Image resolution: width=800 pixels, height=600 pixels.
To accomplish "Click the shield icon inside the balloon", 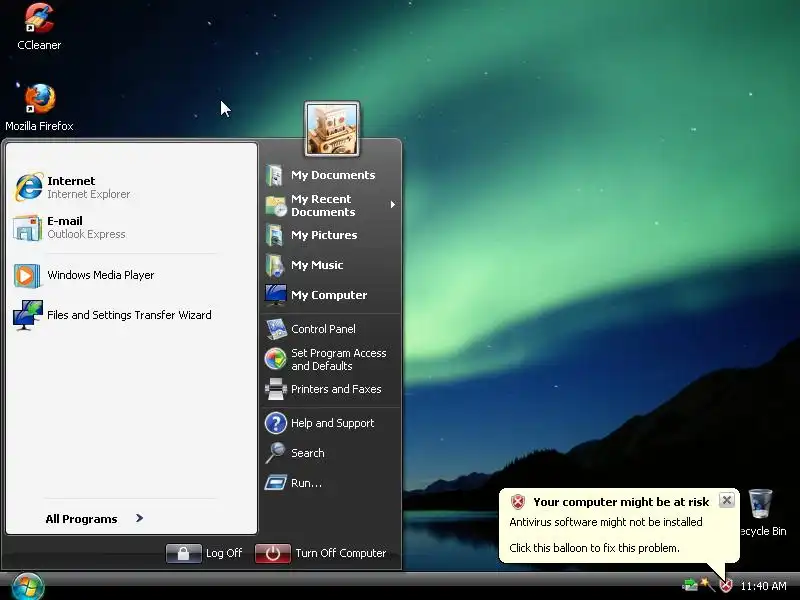I will 517,502.
